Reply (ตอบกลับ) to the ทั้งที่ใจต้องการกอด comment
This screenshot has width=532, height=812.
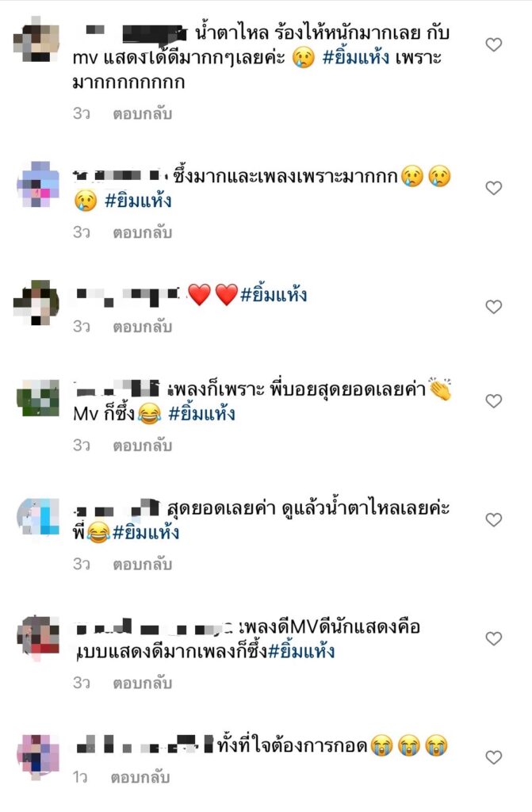coord(140,778)
